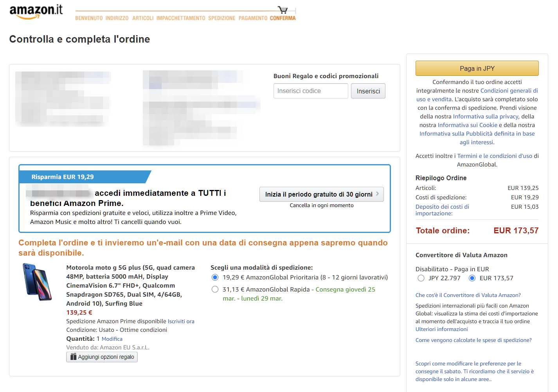The height and width of the screenshot is (392, 558).
Task: Choose EUR 173,57 payment currency
Action: 472,278
